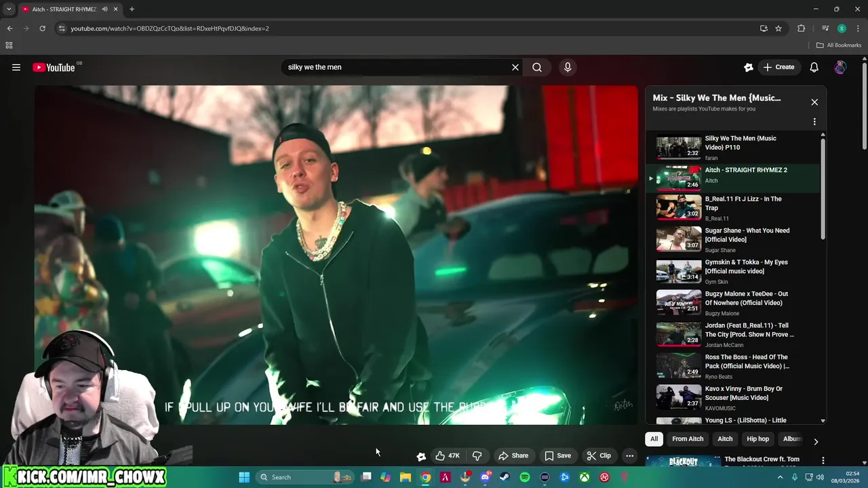
Task: Select the Hip hop filter chip
Action: click(757, 439)
